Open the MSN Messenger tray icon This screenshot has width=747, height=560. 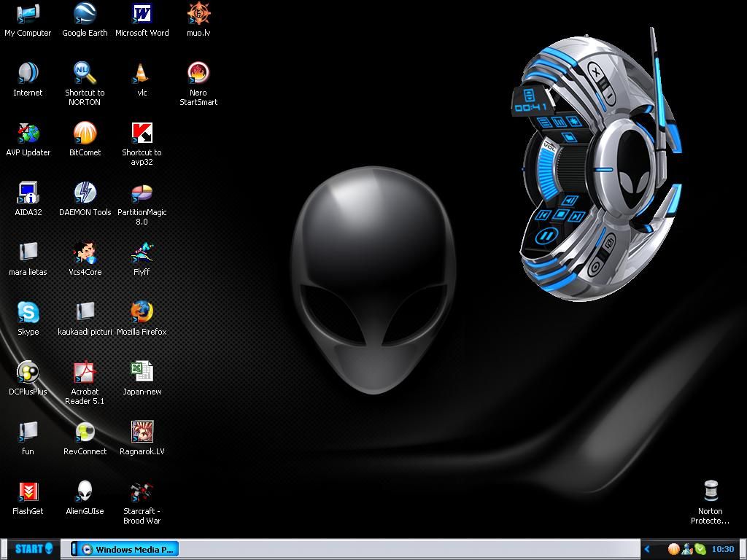pos(687,549)
